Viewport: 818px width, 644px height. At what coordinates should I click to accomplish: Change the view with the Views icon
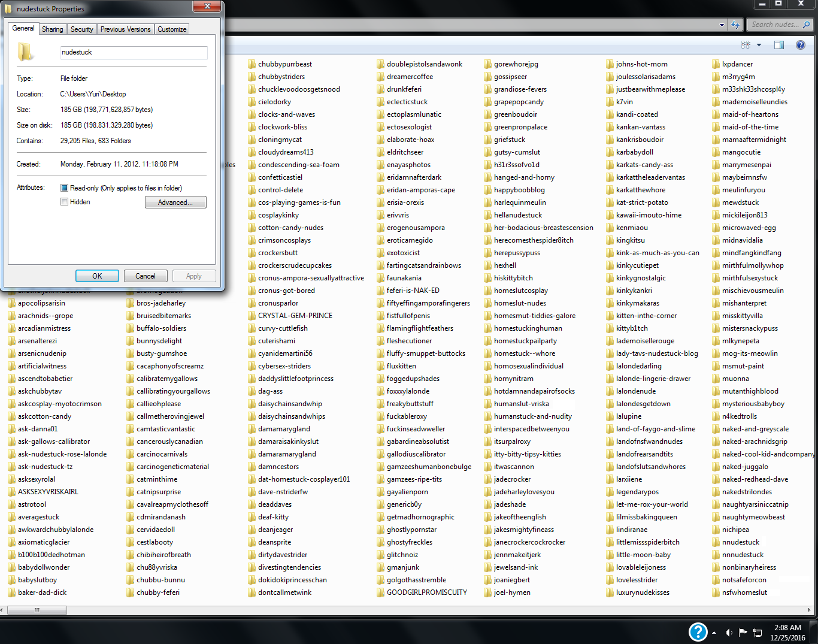746,45
